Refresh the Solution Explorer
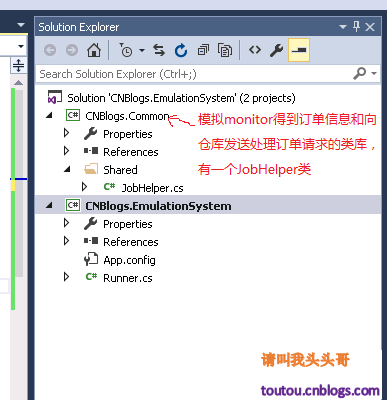Image resolution: width=387 pixels, height=400 pixels. [x=181, y=50]
